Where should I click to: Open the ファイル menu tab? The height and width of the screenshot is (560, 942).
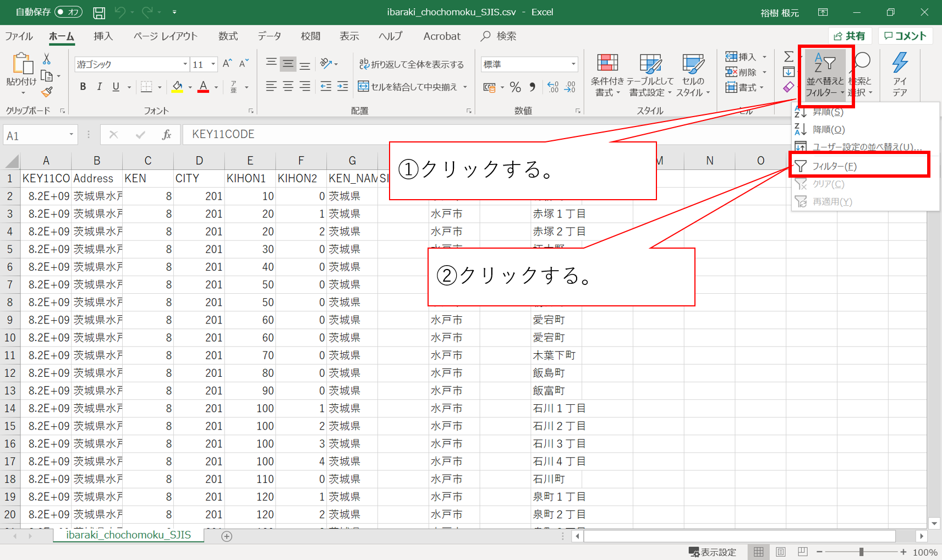pyautogui.click(x=19, y=36)
